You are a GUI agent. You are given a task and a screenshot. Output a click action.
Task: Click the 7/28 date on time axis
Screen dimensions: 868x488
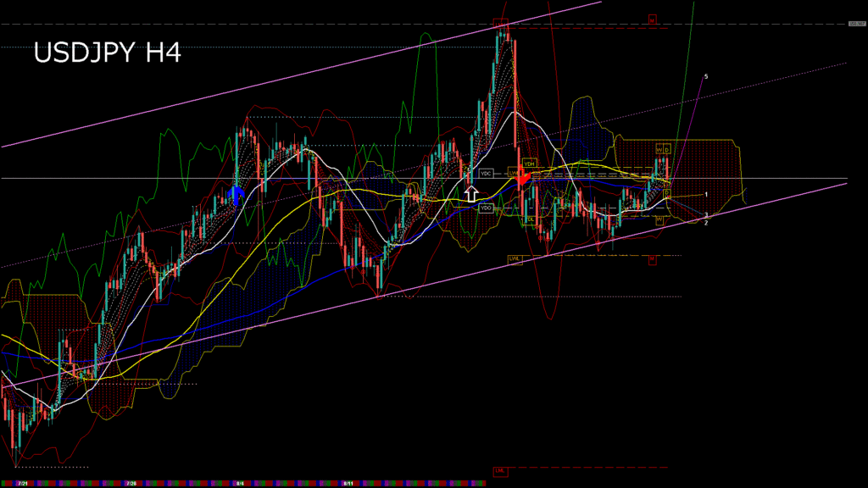point(131,484)
